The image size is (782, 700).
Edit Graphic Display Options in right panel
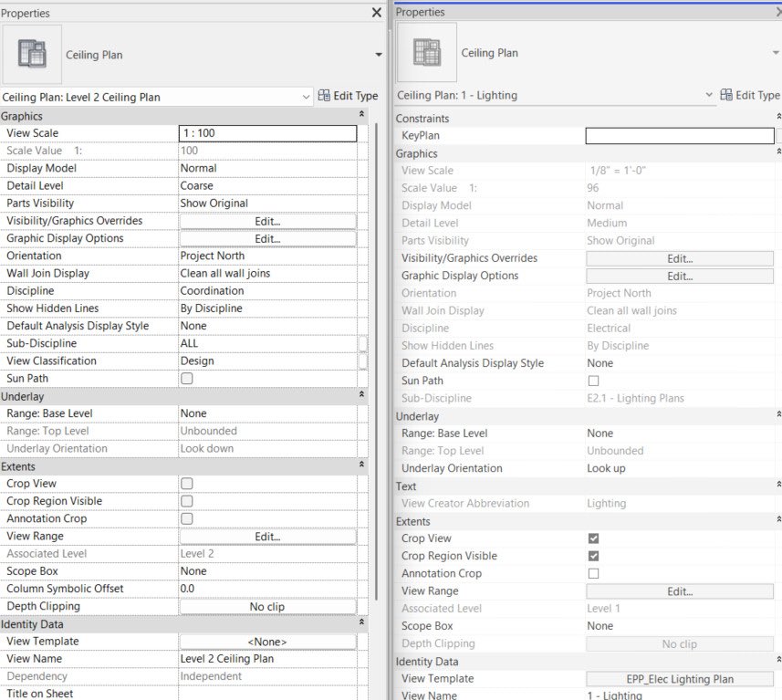tap(680, 277)
